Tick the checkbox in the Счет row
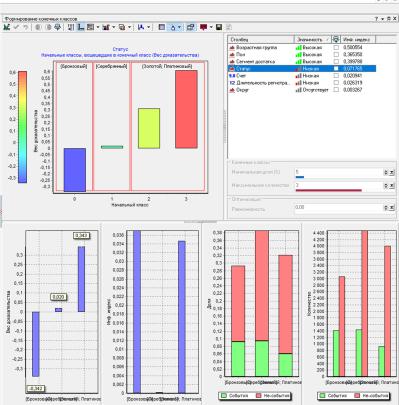 (336, 76)
